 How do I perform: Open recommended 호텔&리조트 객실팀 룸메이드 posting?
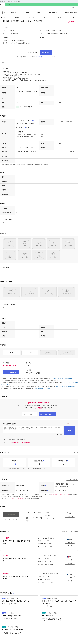16,601
